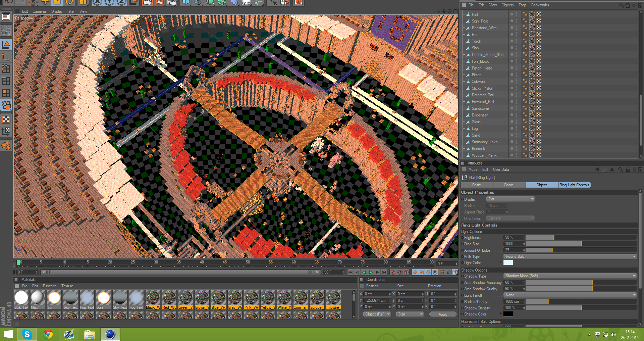
Task: Open the Tags menu in the Object Manager
Action: [522, 5]
